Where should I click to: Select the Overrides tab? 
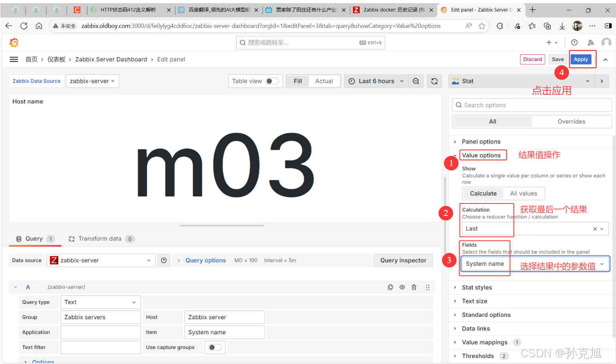click(571, 122)
